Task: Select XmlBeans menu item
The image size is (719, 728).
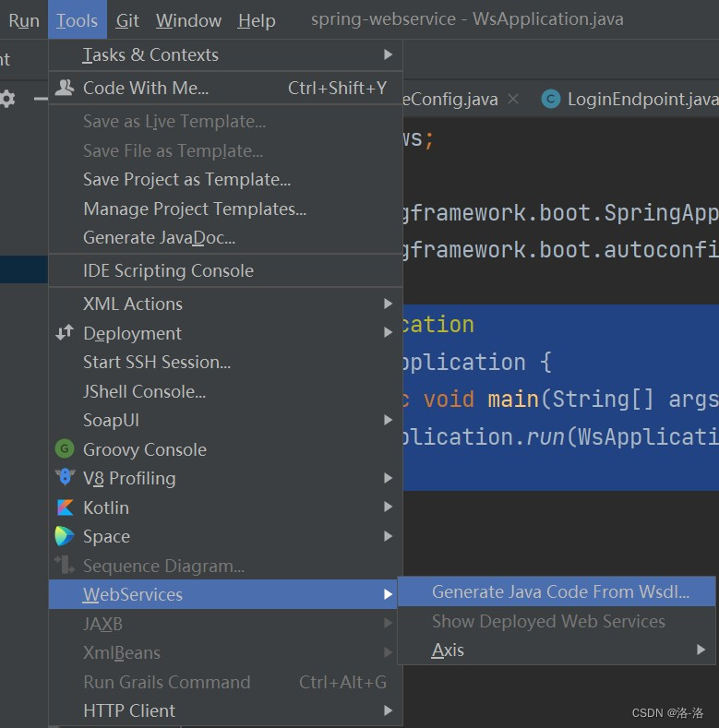Action: [x=225, y=652]
